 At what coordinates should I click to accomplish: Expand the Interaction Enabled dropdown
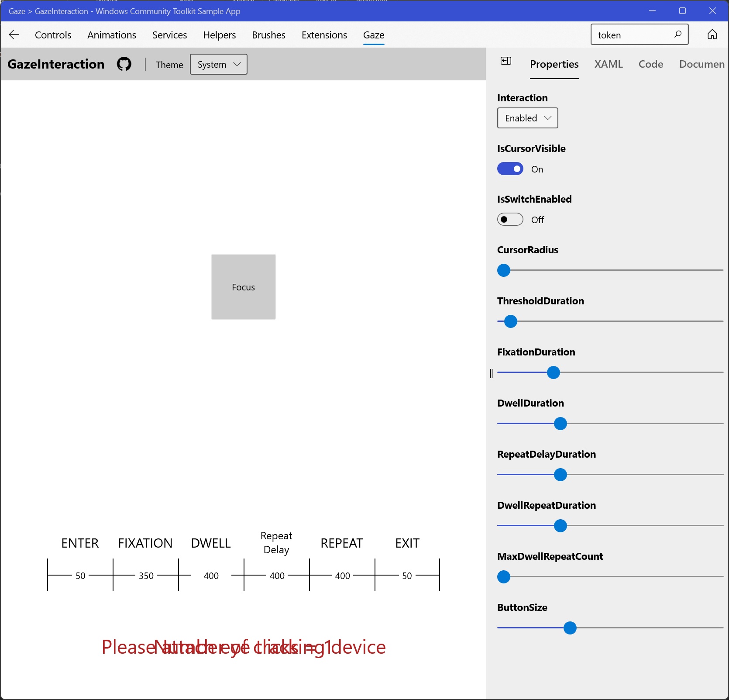click(527, 118)
